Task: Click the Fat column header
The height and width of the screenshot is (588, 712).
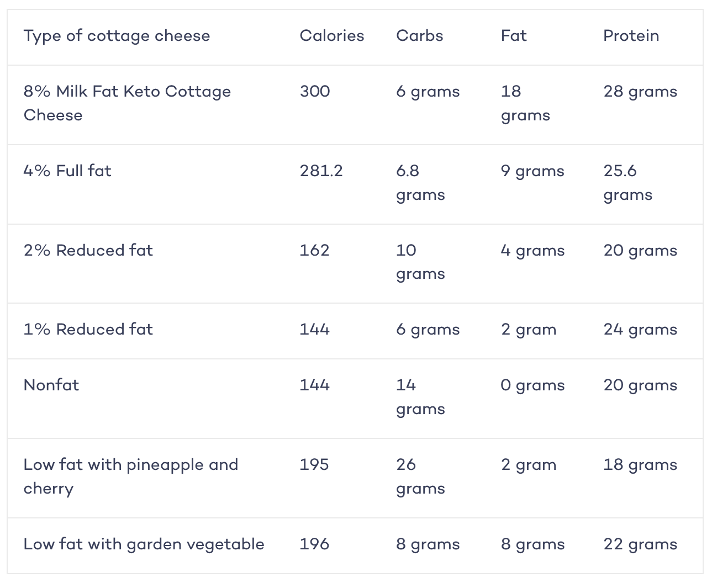Action: [513, 36]
